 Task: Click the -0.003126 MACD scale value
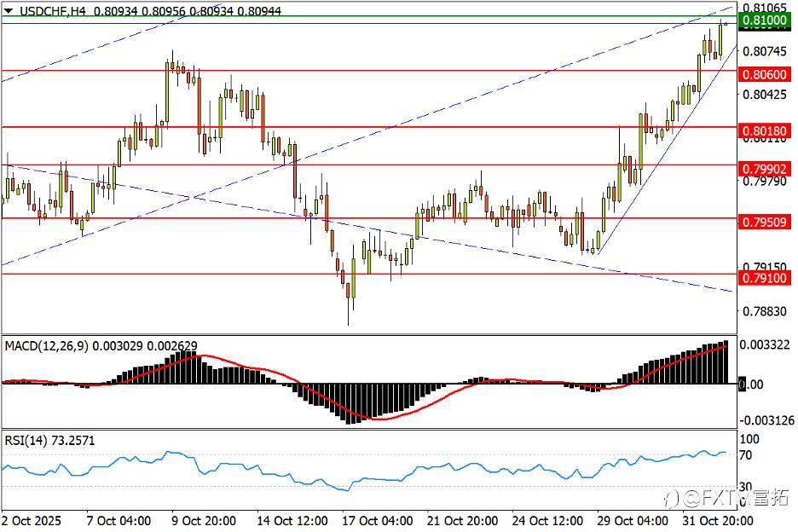point(766,420)
